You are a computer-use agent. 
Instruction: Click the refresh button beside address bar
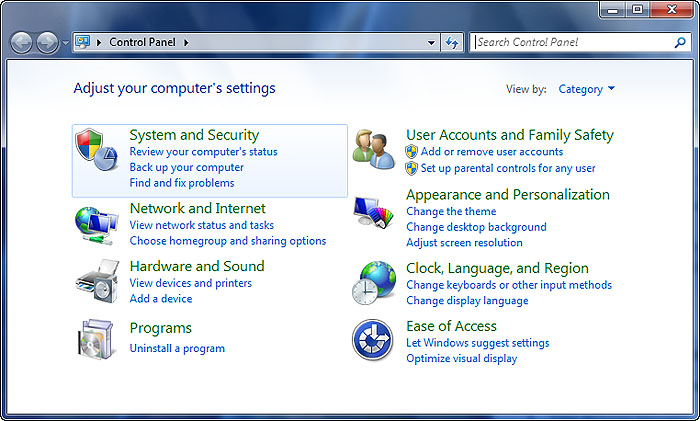pos(452,42)
